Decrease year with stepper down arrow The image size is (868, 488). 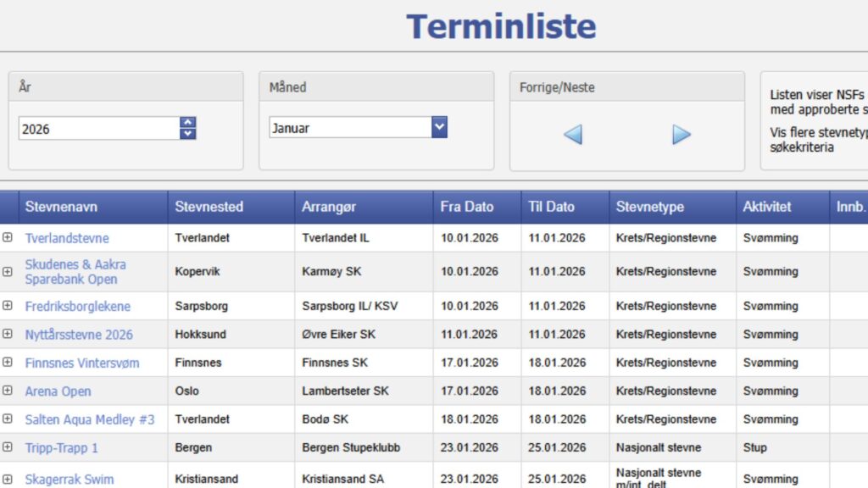pyautogui.click(x=188, y=134)
